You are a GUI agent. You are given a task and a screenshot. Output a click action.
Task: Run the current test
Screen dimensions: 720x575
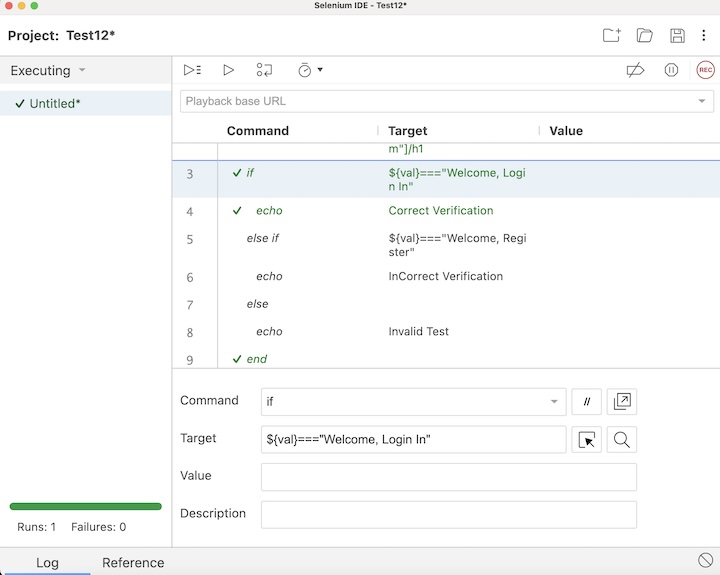pyautogui.click(x=228, y=70)
